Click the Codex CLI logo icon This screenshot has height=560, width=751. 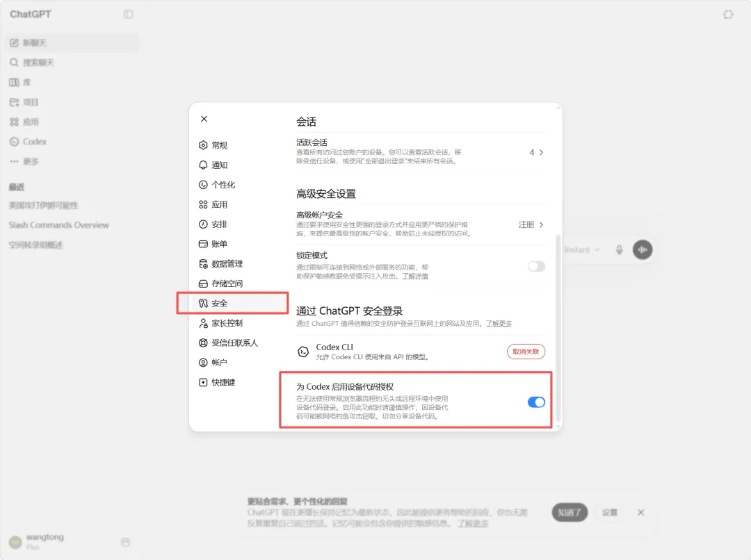pyautogui.click(x=303, y=352)
